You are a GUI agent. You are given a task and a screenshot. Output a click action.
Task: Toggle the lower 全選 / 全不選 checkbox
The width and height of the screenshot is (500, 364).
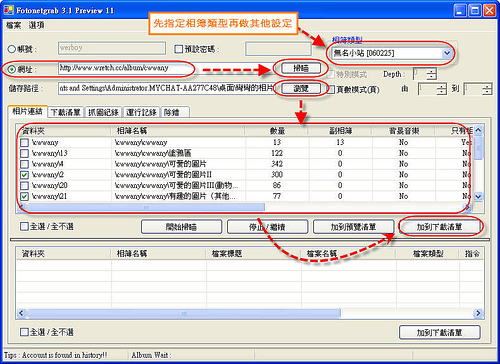[24, 332]
